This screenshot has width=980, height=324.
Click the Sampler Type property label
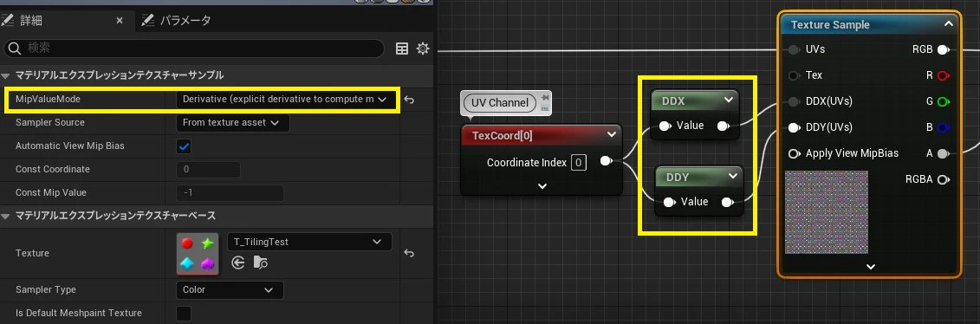point(46,289)
